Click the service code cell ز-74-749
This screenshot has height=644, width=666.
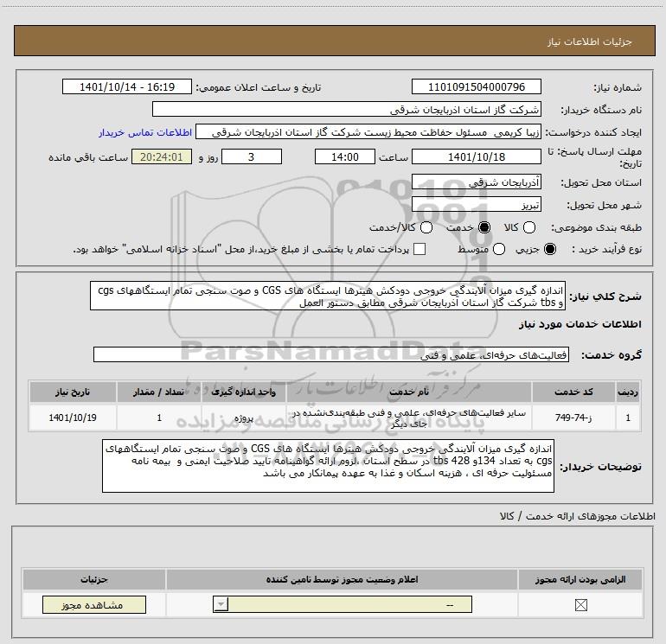tap(573, 418)
